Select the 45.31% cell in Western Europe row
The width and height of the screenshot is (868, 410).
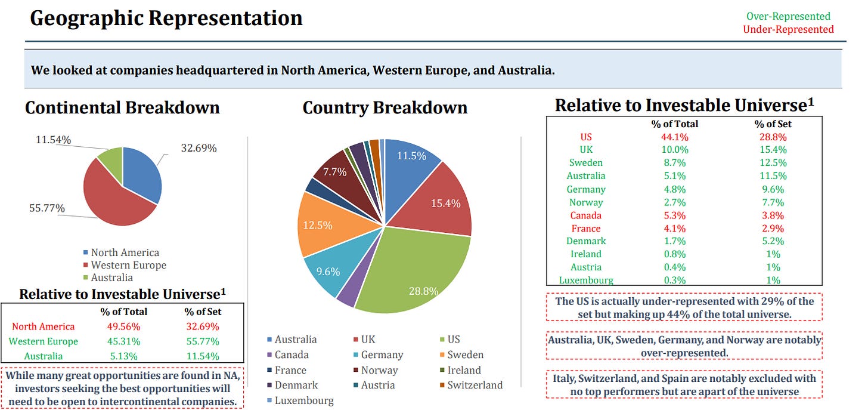click(x=124, y=341)
